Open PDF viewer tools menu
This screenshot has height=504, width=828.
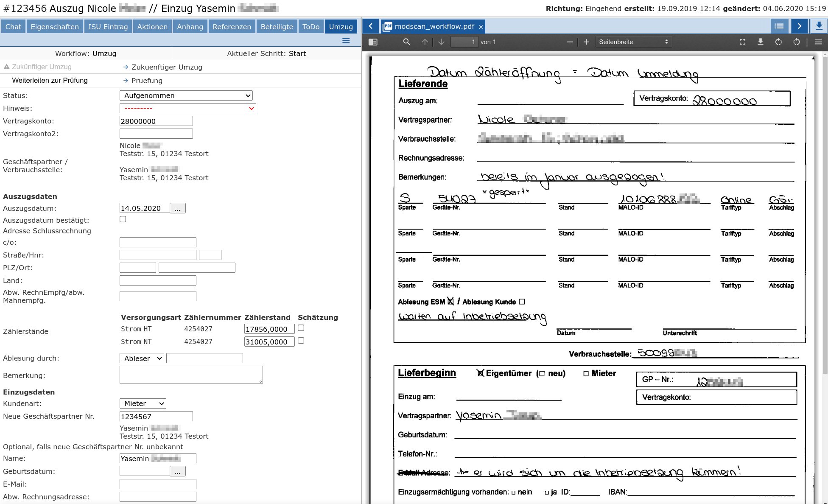(x=818, y=42)
